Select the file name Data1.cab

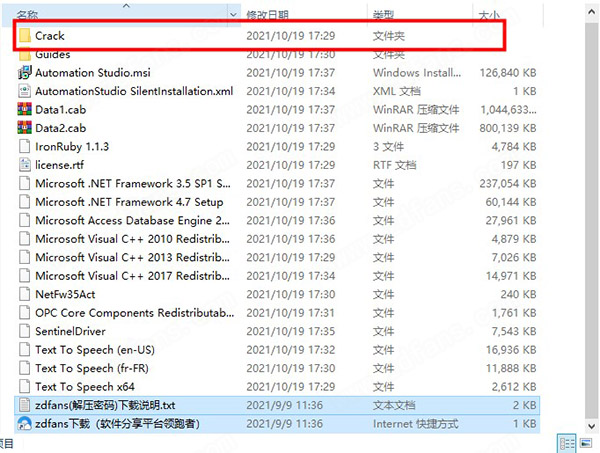tap(60, 109)
